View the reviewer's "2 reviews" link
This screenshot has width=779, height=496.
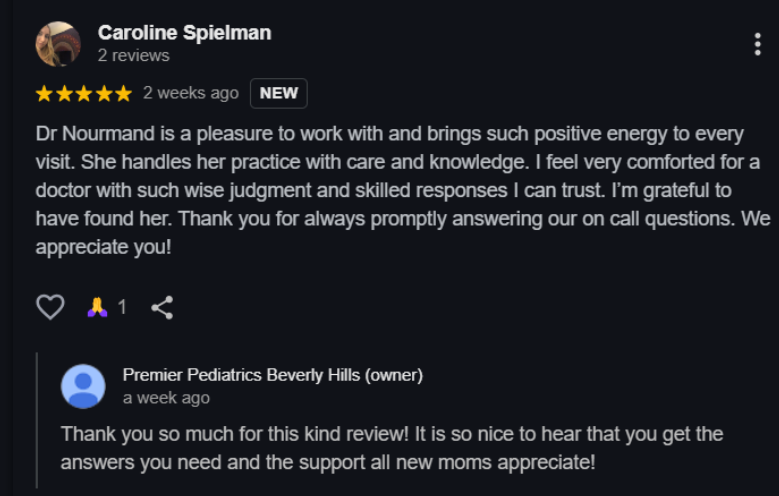pos(134,55)
